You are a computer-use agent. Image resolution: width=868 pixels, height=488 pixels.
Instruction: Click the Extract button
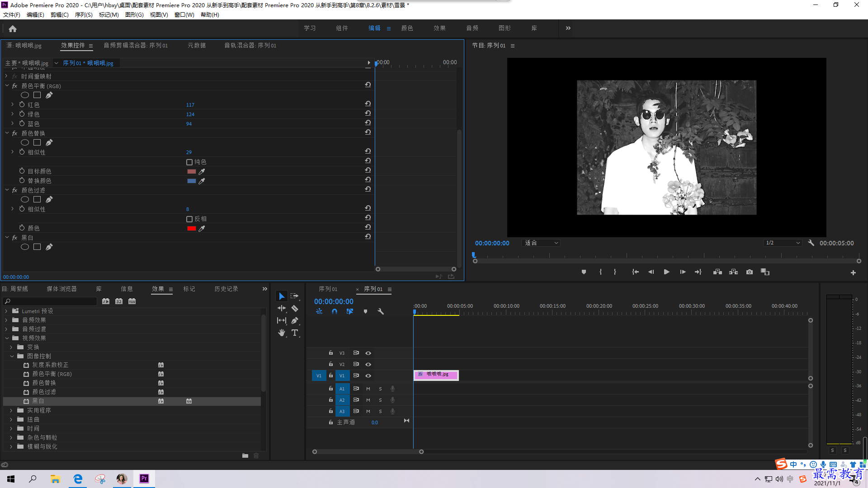click(733, 272)
